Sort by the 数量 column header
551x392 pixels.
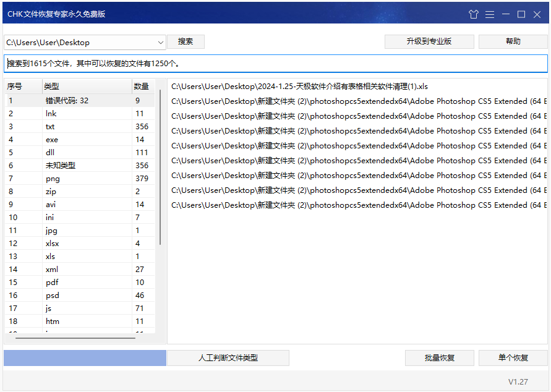142,87
